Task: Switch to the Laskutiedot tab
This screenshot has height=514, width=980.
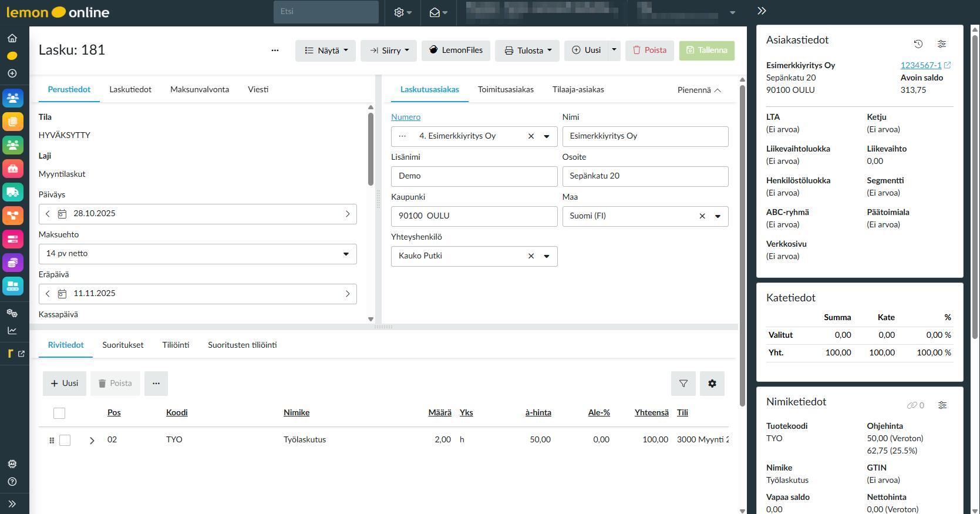Action: coord(130,90)
